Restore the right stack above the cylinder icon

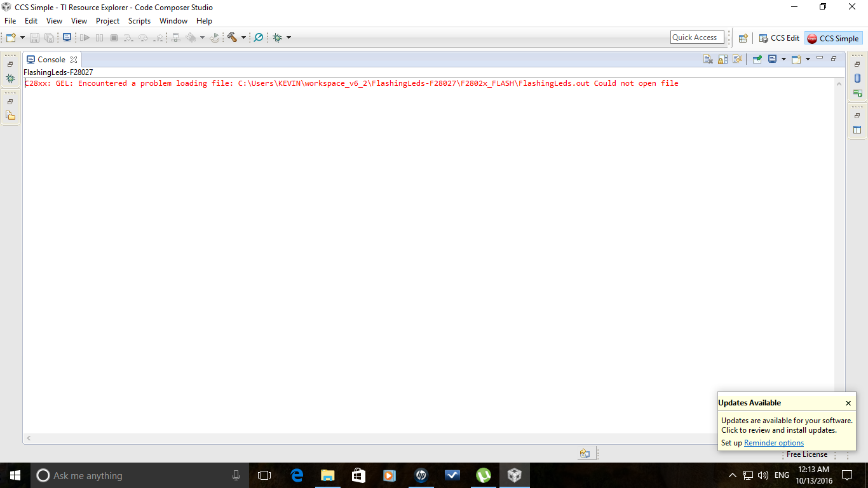857,64
